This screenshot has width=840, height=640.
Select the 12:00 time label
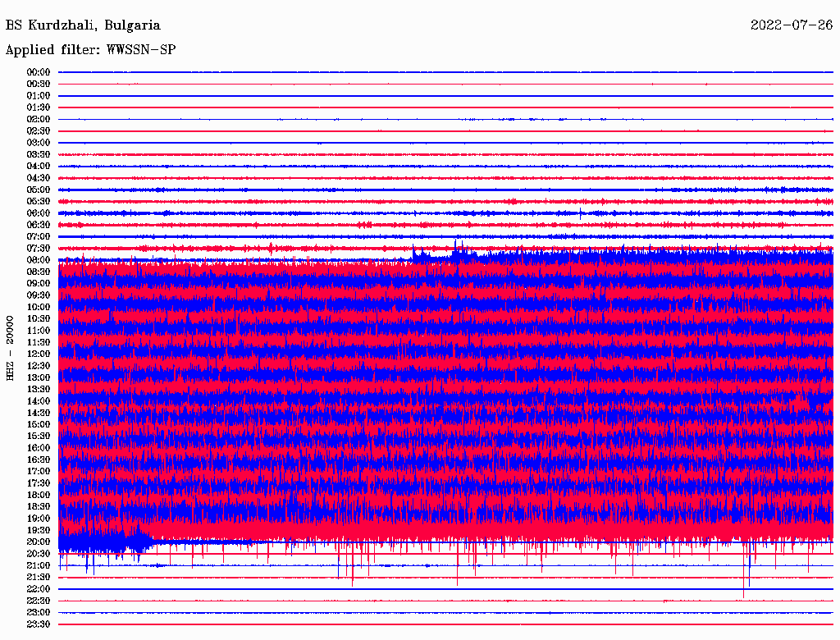[39, 354]
